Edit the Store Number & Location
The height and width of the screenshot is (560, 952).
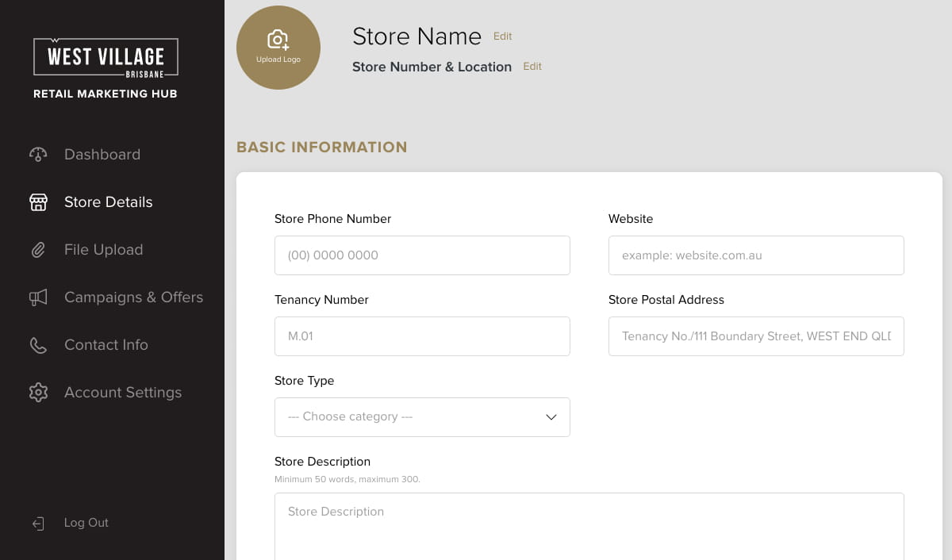point(532,67)
